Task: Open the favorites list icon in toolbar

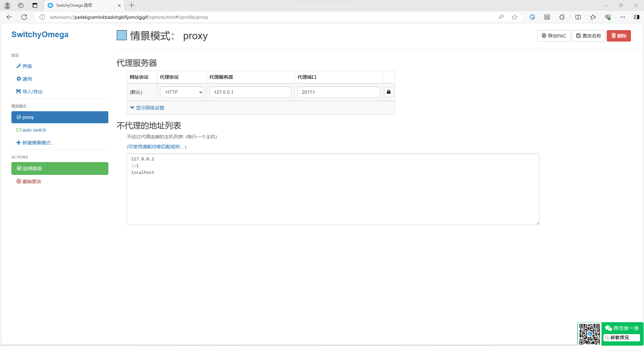Action: pyautogui.click(x=593, y=17)
